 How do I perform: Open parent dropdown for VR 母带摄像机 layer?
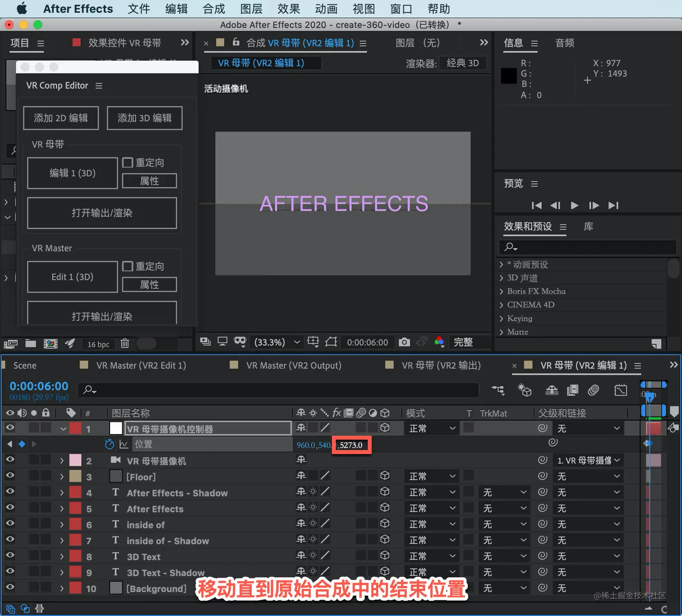pos(588,460)
